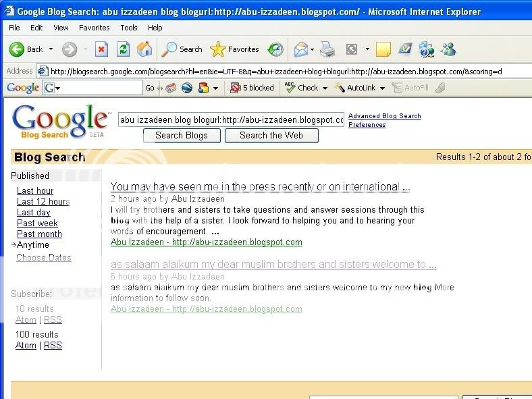Open the Favorites menu
This screenshot has height=399, width=532.
(95, 28)
